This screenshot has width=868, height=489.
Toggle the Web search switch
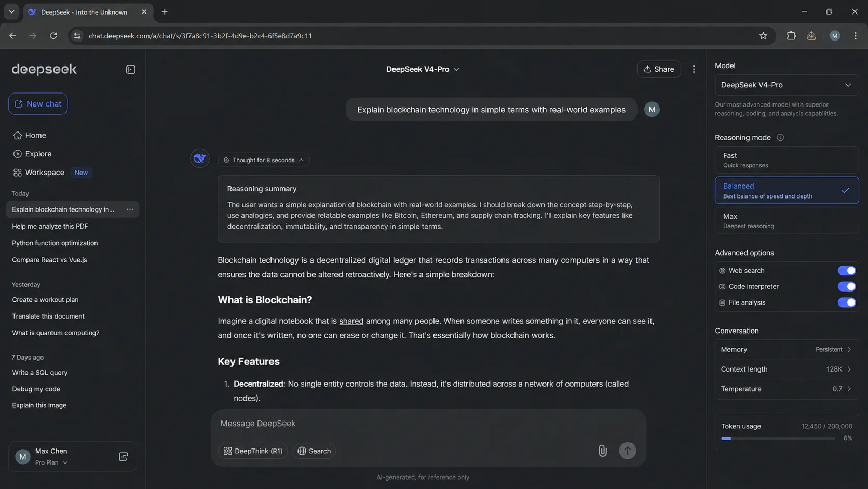tap(846, 271)
